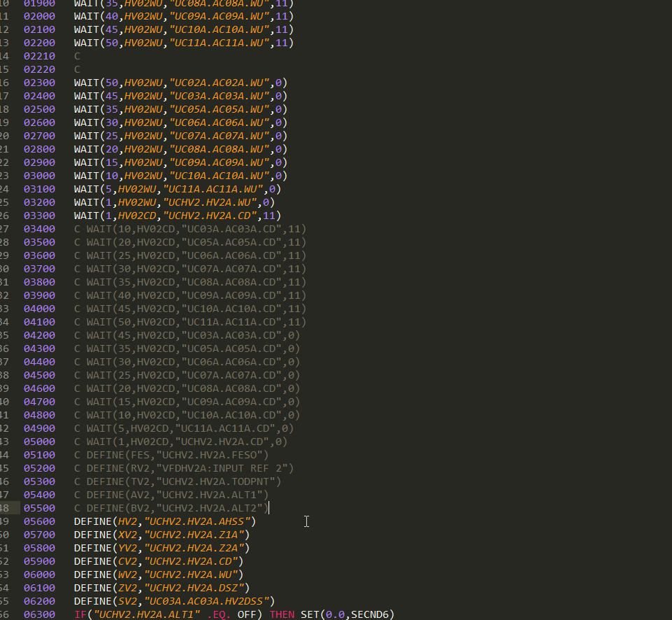The image size is (672, 620).
Task: Click the line label 06000
Action: point(39,575)
